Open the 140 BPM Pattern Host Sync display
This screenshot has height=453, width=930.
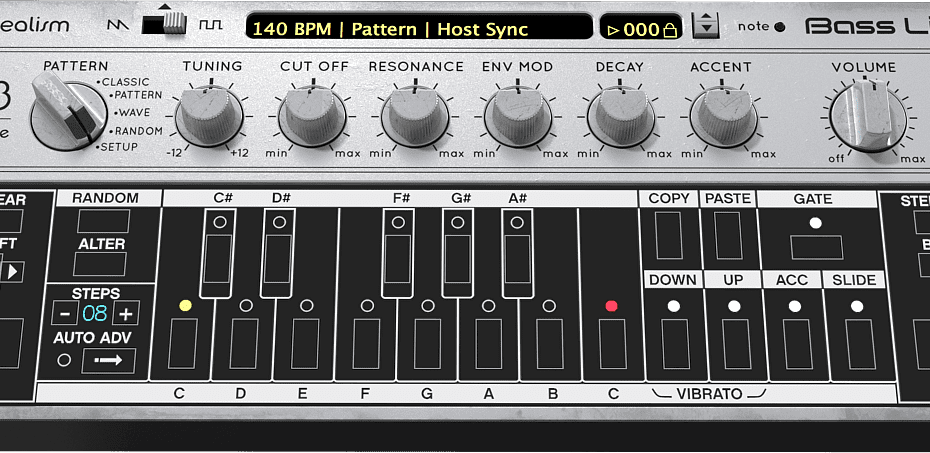419,28
